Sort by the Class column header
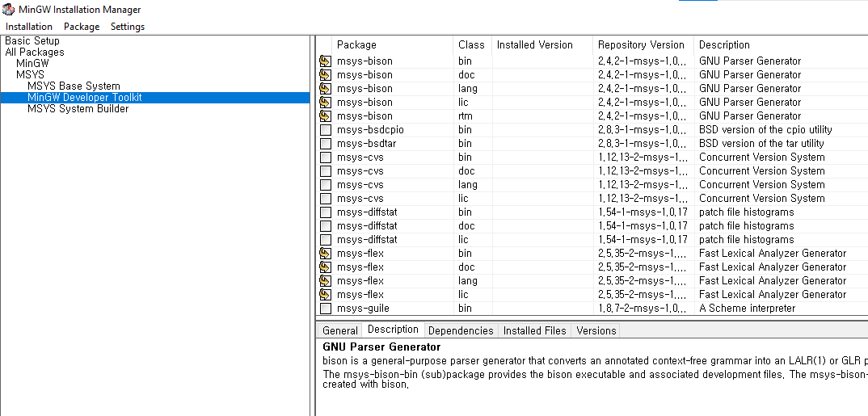 coord(472,44)
